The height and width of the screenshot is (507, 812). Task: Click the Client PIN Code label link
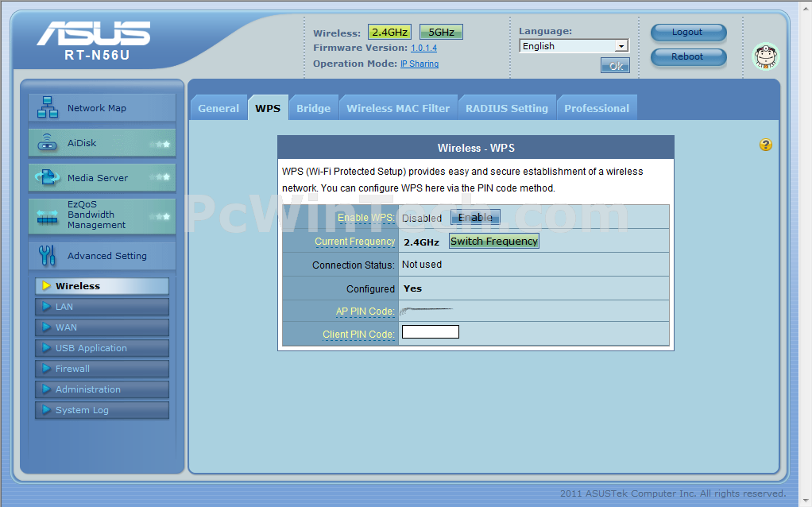[x=358, y=335]
